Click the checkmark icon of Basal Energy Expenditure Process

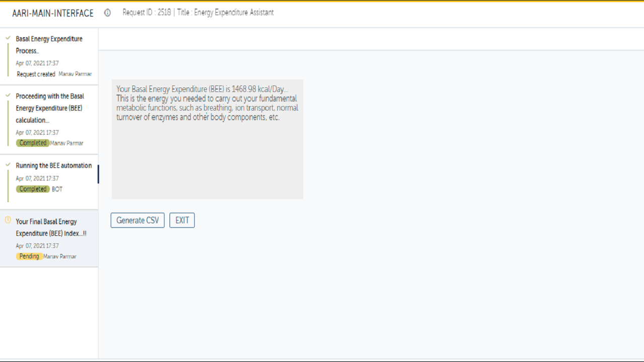(8, 38)
